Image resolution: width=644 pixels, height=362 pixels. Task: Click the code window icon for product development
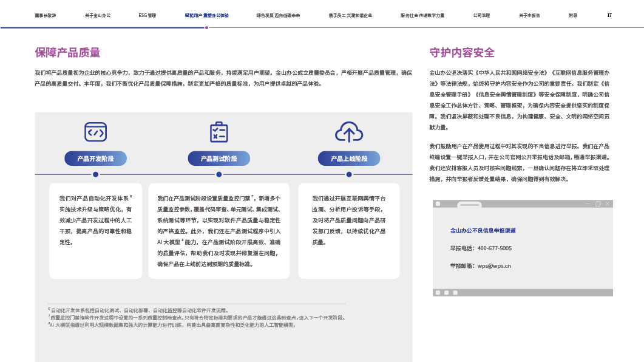tap(95, 132)
